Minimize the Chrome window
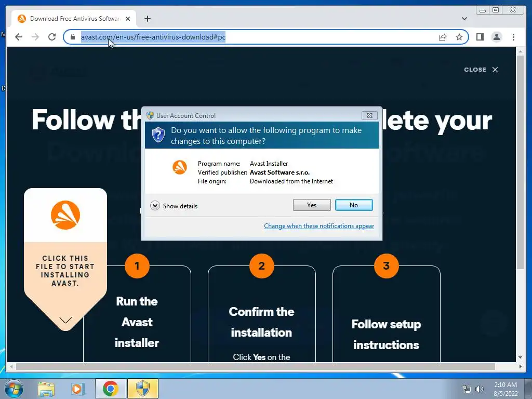The width and height of the screenshot is (532, 399). 483,10
